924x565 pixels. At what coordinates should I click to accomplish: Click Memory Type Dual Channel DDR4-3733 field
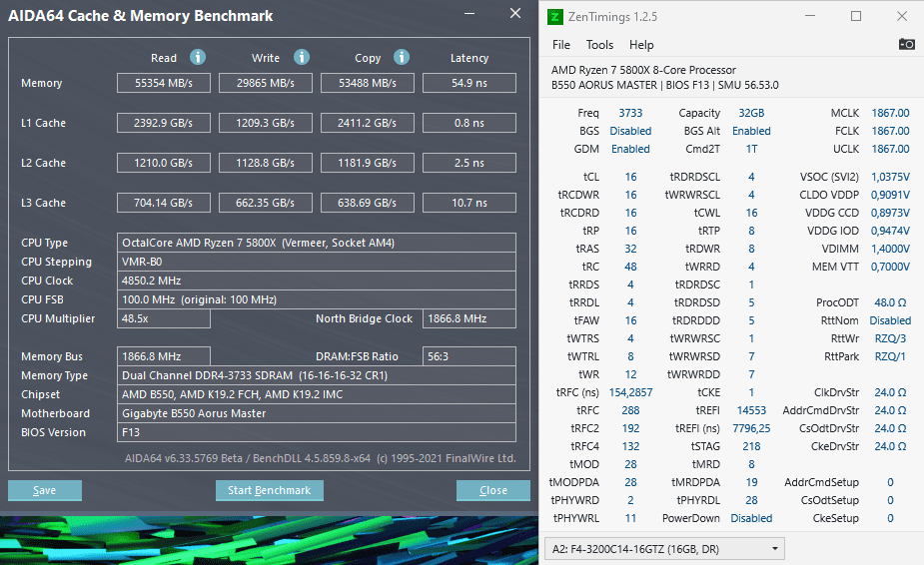(317, 375)
